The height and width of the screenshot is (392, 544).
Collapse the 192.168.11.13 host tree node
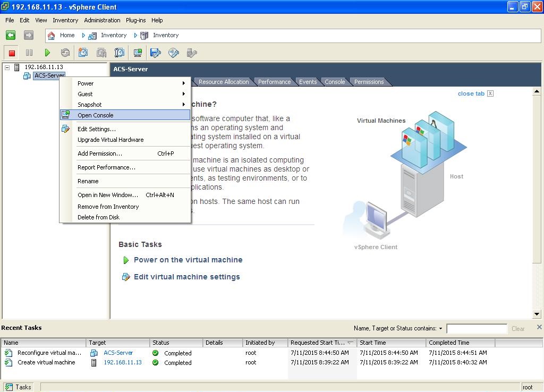tap(7, 67)
